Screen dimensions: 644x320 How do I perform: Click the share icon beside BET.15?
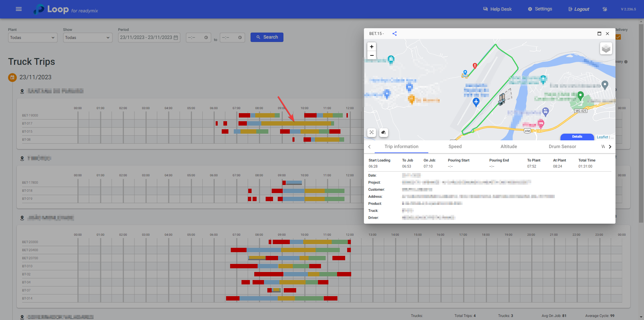394,34
